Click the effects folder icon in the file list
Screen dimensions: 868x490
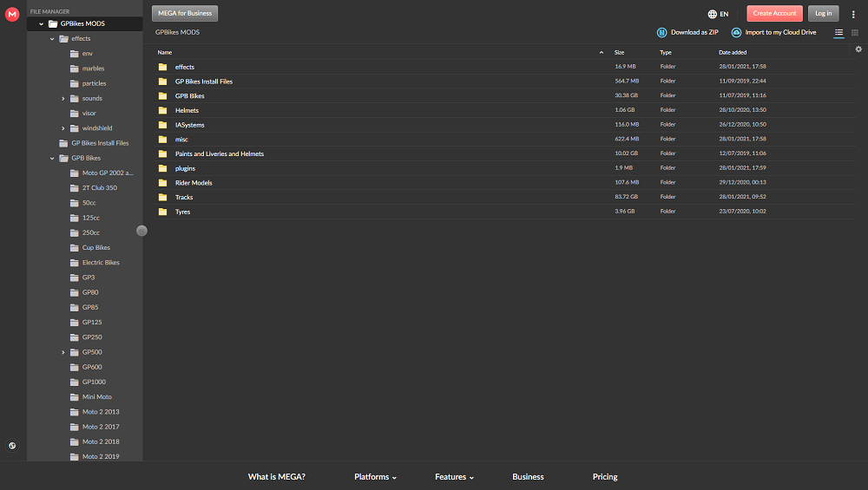click(163, 67)
